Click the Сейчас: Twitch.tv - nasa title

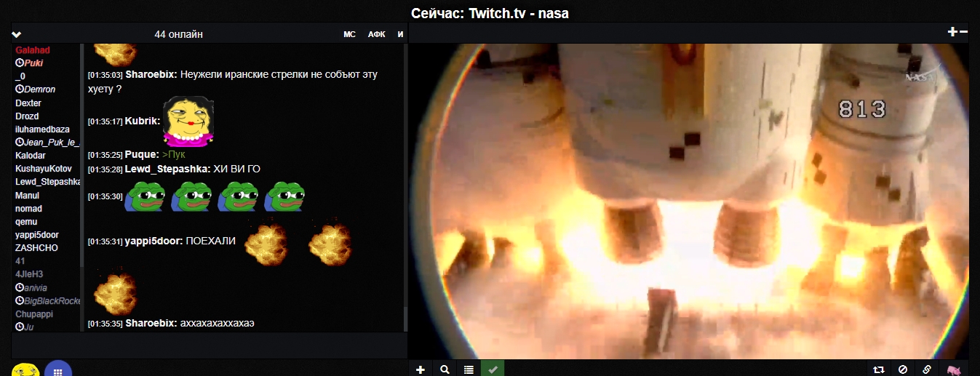pos(490,13)
